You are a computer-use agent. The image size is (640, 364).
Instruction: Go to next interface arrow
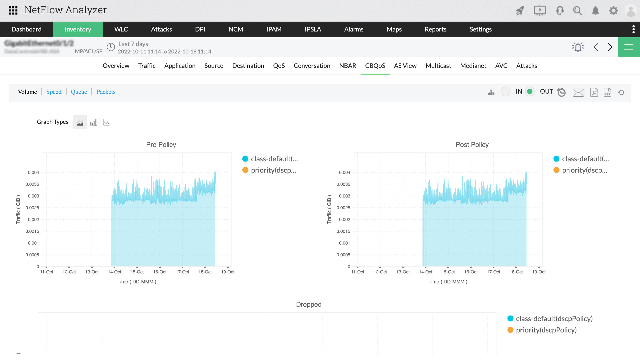click(610, 47)
